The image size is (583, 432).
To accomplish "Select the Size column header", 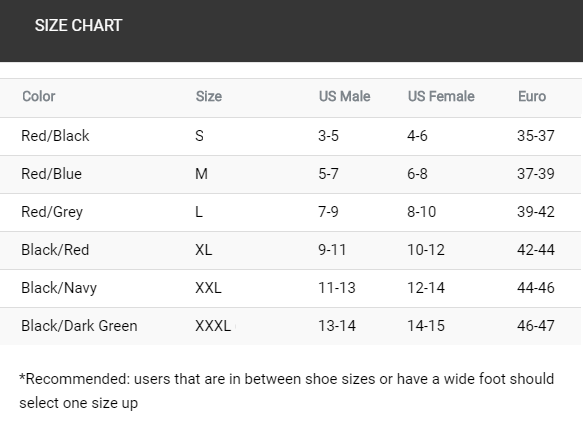I will pos(209,96).
